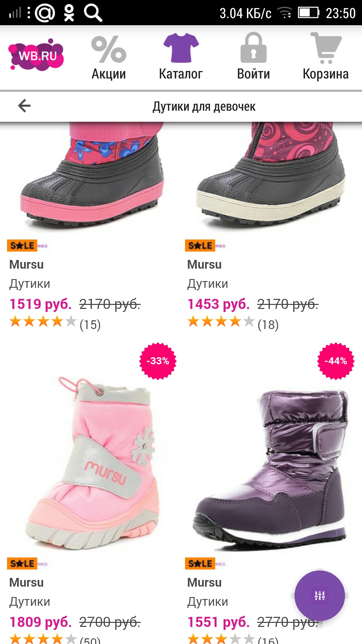The width and height of the screenshot is (362, 644).
Task: Tap the -33% discount badge
Action: [x=158, y=361]
